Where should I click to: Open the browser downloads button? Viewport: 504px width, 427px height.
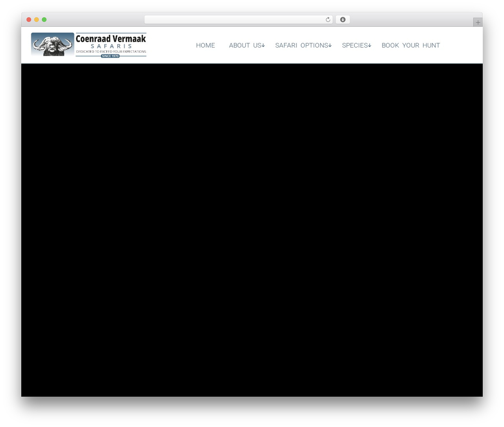pos(343,20)
